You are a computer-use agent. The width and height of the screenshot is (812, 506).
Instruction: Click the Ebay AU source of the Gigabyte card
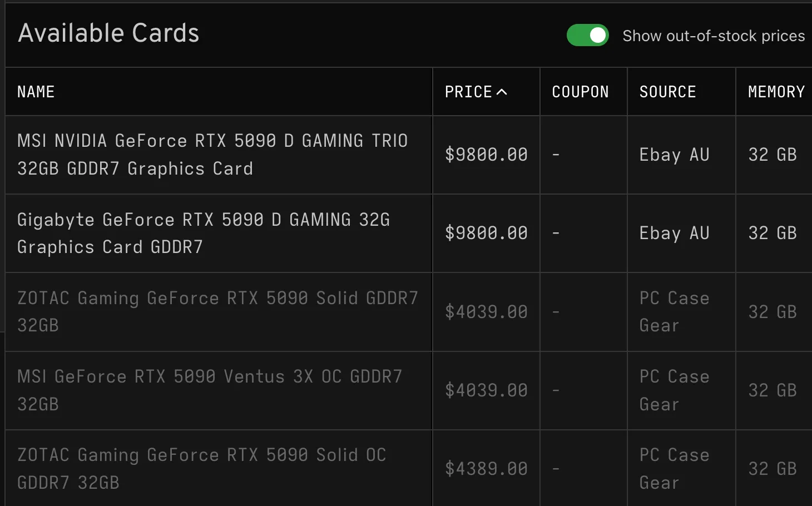(x=674, y=233)
